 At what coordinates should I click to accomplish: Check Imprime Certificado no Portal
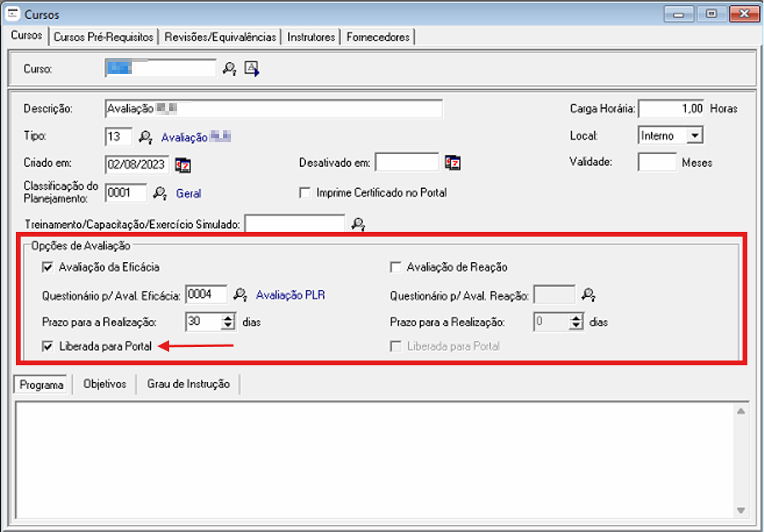click(304, 193)
